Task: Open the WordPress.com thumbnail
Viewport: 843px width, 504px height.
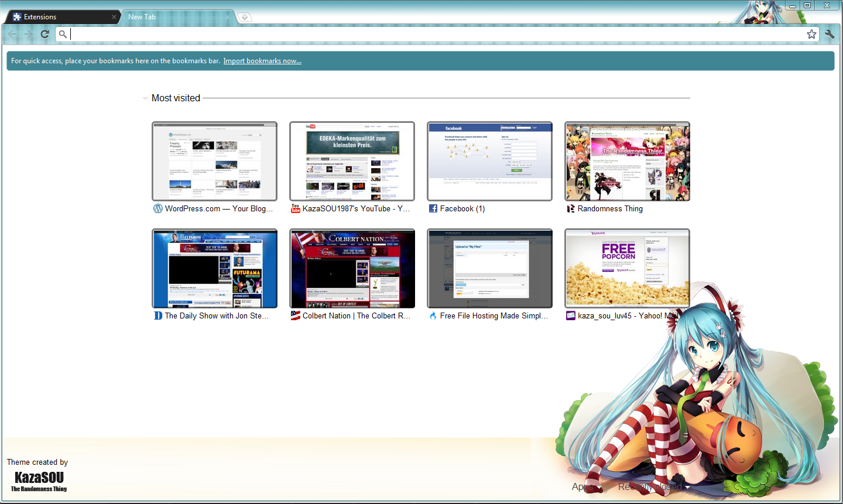Action: click(214, 161)
